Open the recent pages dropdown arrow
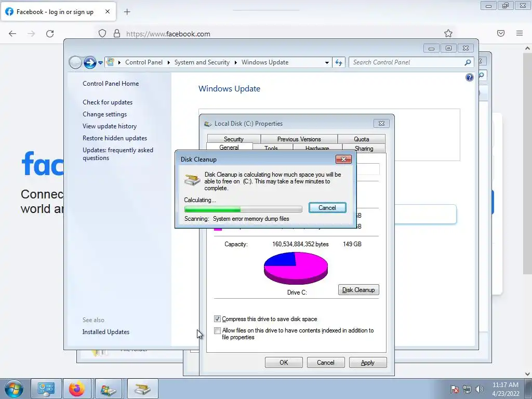 [100, 63]
